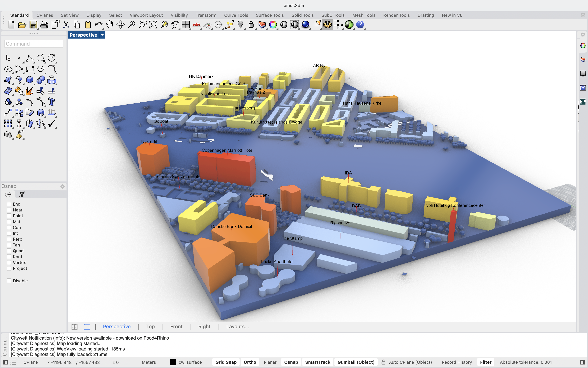Open the Layers panel icon on right sidebar

(583, 59)
